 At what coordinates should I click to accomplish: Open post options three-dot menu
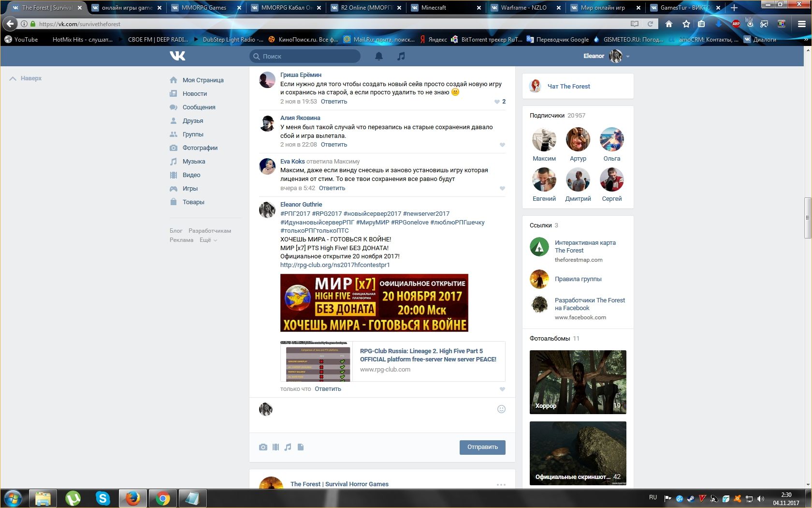click(501, 484)
